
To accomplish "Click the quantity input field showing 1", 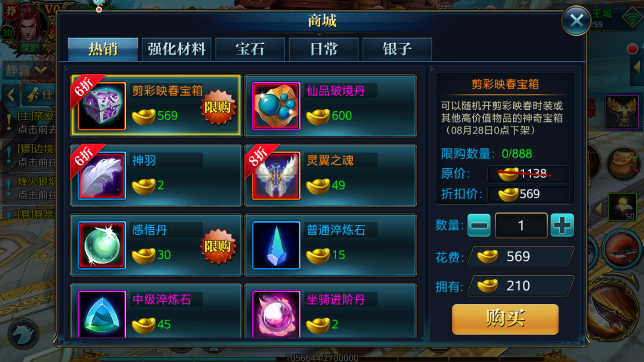I will tap(521, 225).
